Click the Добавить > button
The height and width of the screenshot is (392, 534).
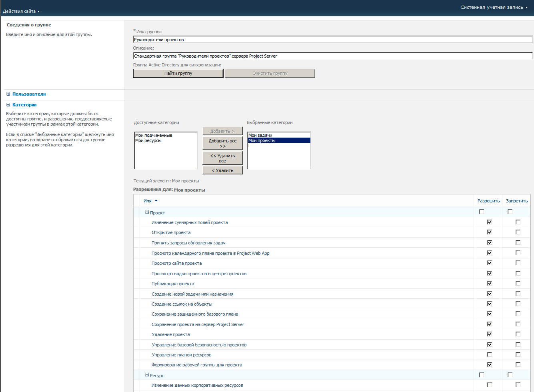click(x=222, y=131)
